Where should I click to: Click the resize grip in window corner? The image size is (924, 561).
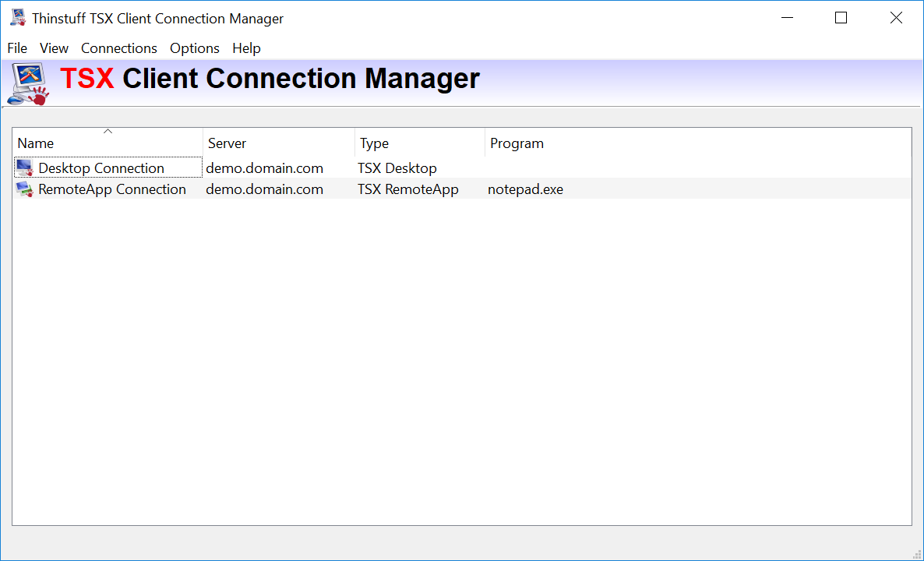click(x=915, y=552)
